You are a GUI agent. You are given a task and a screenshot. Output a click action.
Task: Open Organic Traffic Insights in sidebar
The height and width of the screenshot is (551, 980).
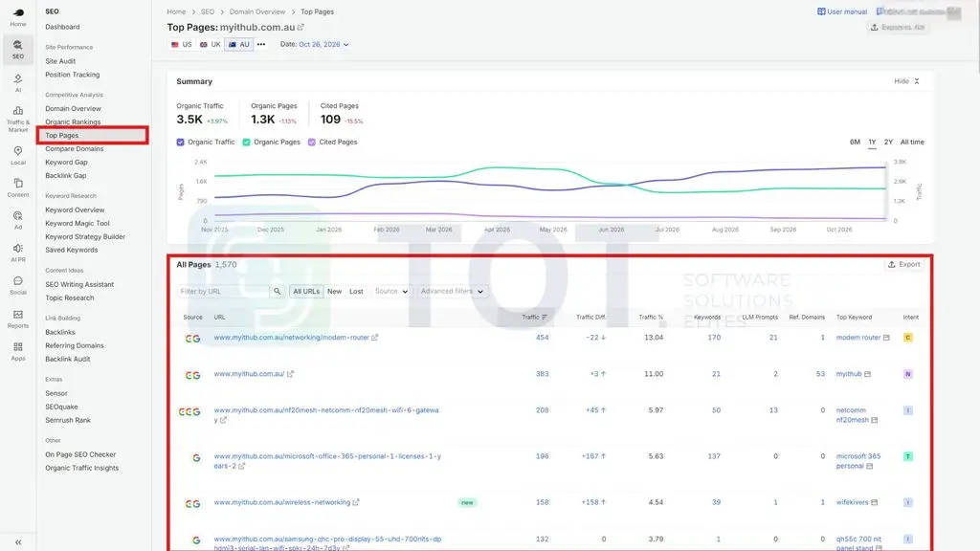tap(81, 468)
